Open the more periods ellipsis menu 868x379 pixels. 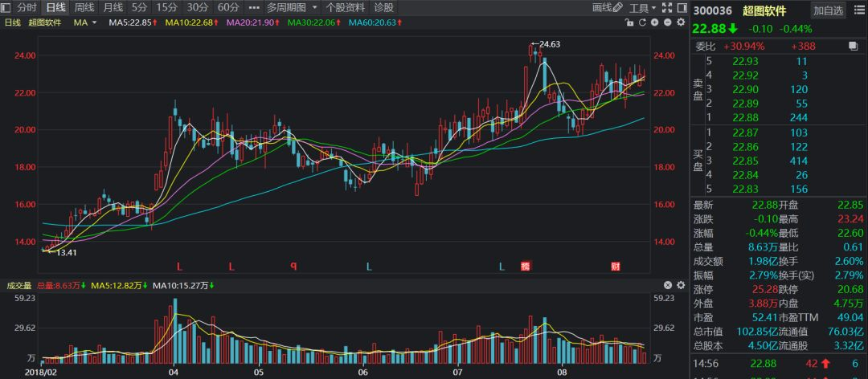(253, 8)
